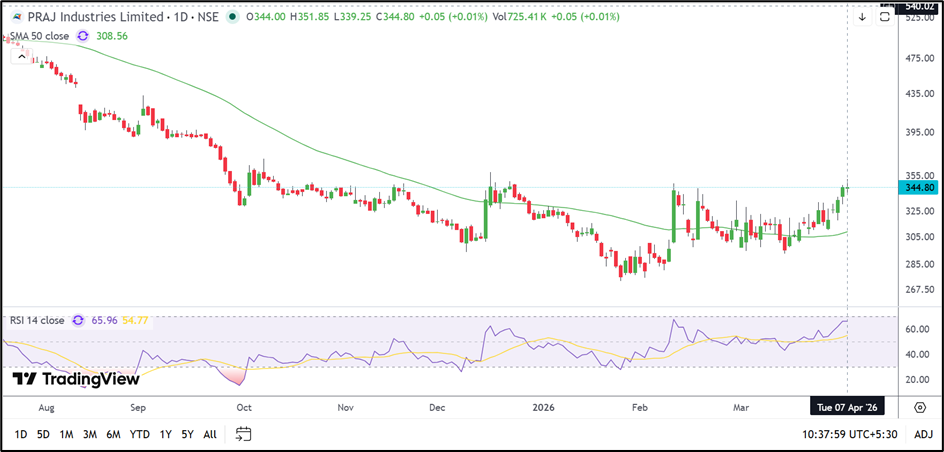
Task: Show All time range data
Action: click(x=210, y=434)
